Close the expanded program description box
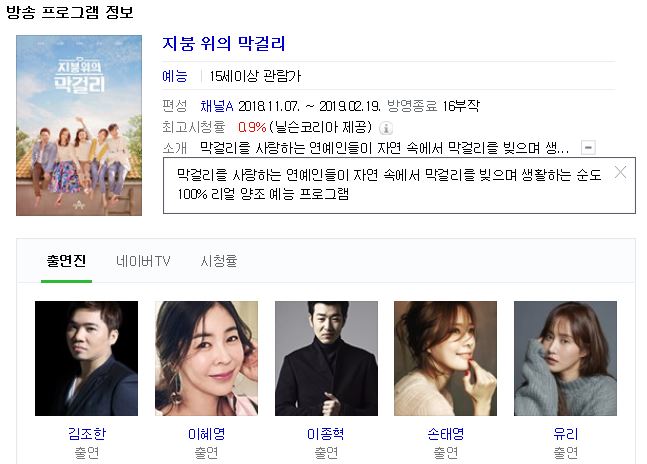Screen dimensions: 647x464 pyautogui.click(x=620, y=172)
